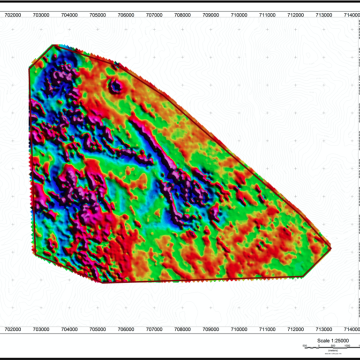Screen dimensions: 360x360
Task: Click the 705000 easting label on bottom axis
Action: coord(98,329)
